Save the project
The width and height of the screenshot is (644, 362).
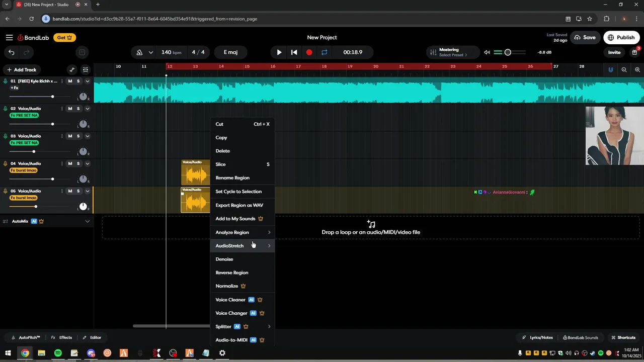point(585,38)
